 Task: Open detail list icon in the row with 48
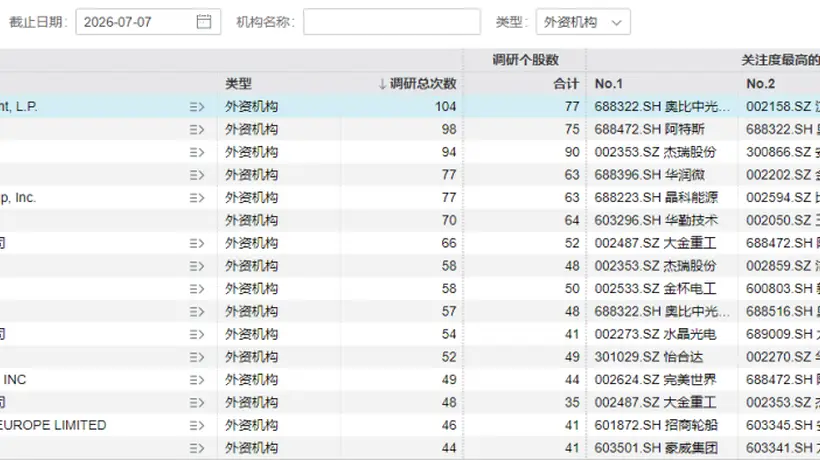point(197,402)
